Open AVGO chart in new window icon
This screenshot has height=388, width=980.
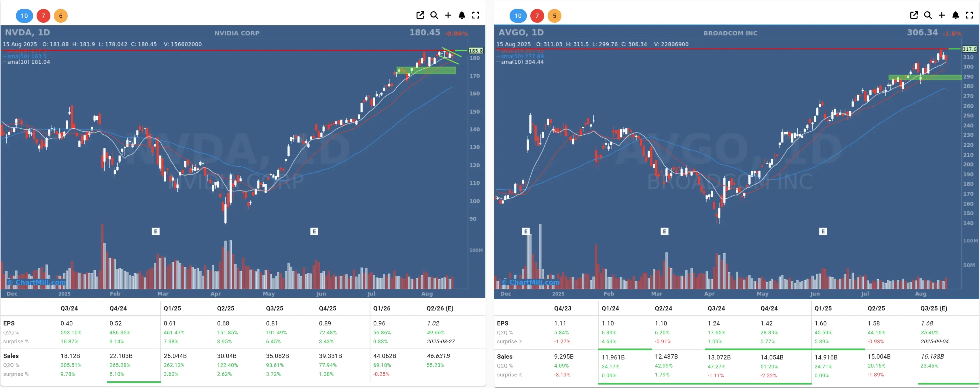click(x=914, y=15)
